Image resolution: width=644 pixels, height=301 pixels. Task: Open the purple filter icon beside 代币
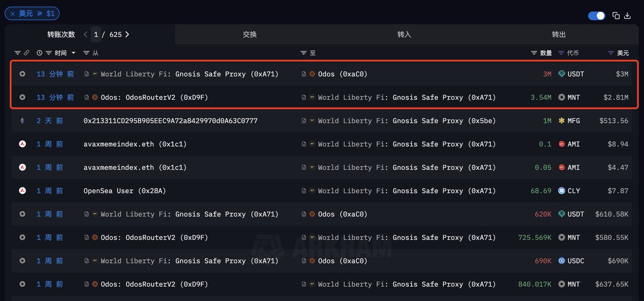point(561,53)
